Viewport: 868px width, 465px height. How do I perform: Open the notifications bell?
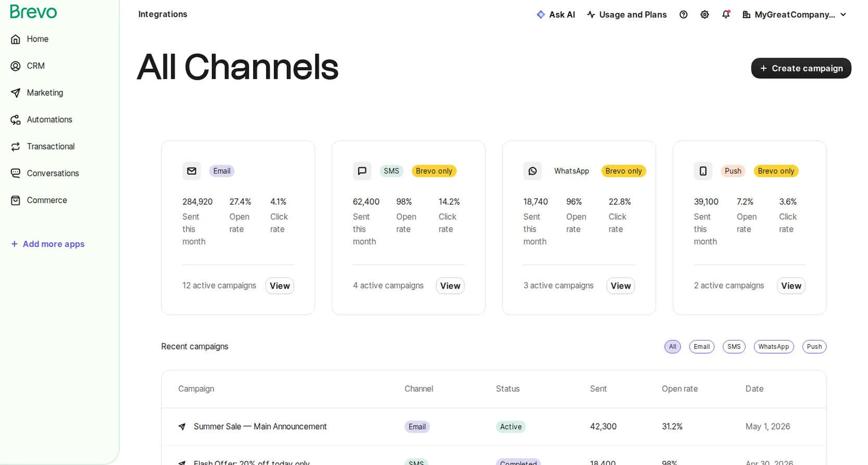click(726, 15)
